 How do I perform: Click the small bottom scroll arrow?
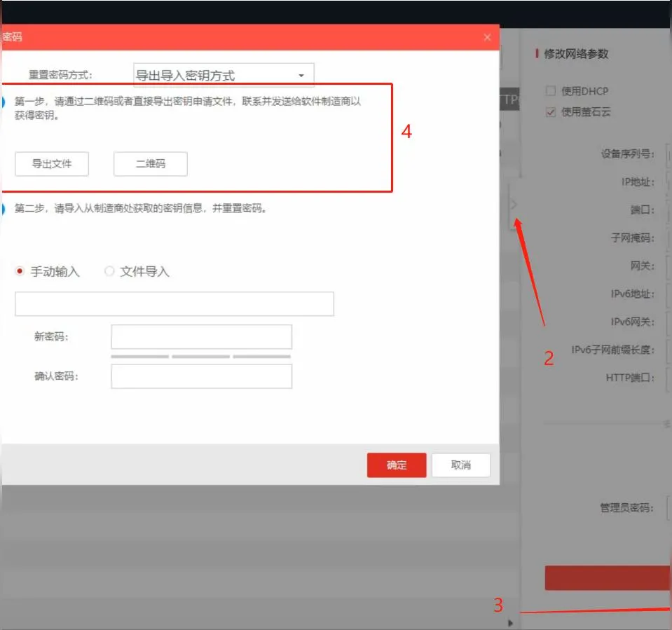[x=510, y=623]
